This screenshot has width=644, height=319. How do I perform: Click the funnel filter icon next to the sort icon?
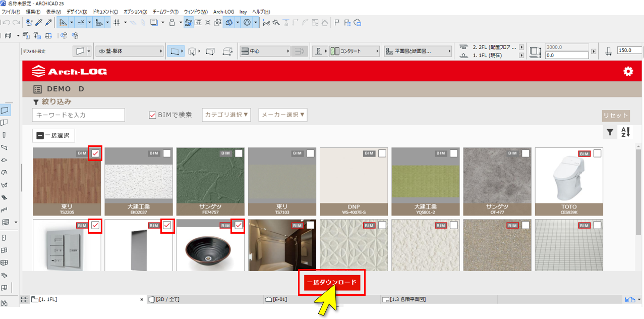point(610,132)
